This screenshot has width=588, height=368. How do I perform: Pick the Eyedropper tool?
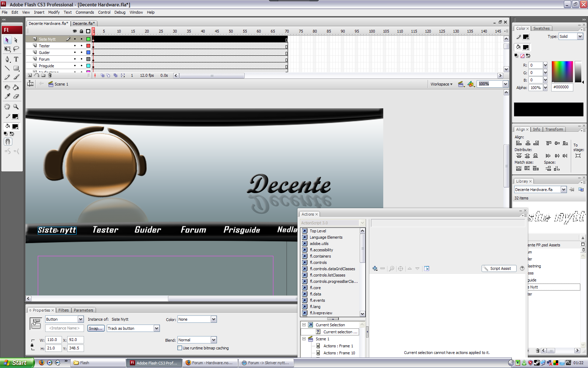click(7, 96)
